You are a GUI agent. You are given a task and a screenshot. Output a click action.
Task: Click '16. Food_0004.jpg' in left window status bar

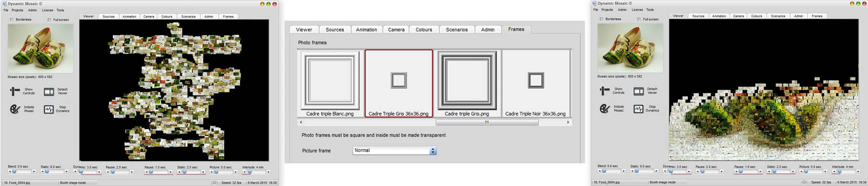[x=17, y=183]
